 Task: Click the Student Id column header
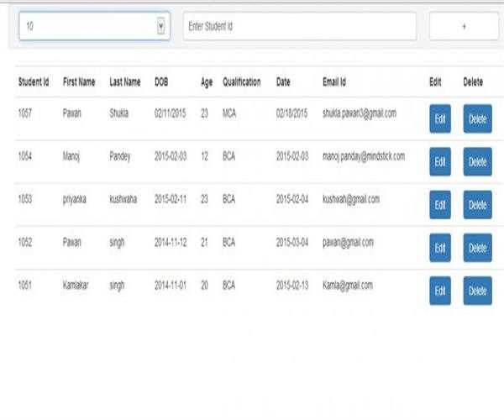click(x=34, y=82)
